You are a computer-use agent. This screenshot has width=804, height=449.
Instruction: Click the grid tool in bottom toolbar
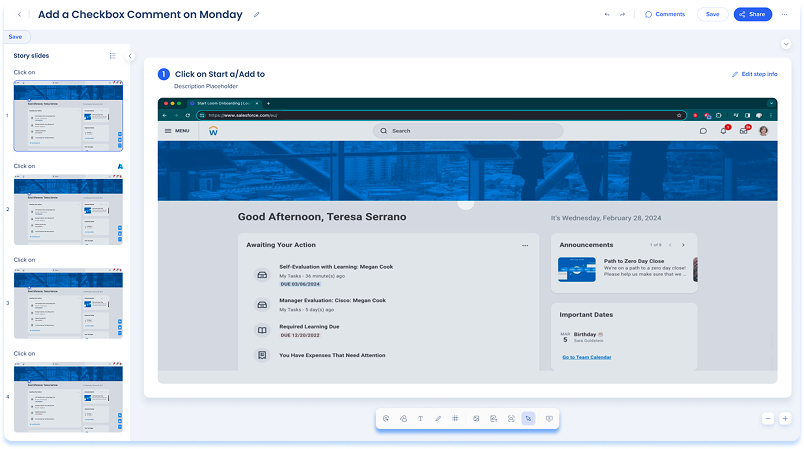pos(456,418)
